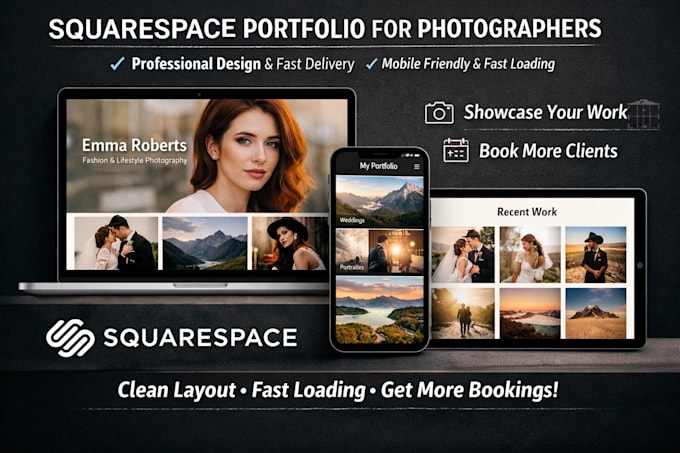
Task: Open tablet photo of desert rock formation
Action: pyautogui.click(x=596, y=313)
